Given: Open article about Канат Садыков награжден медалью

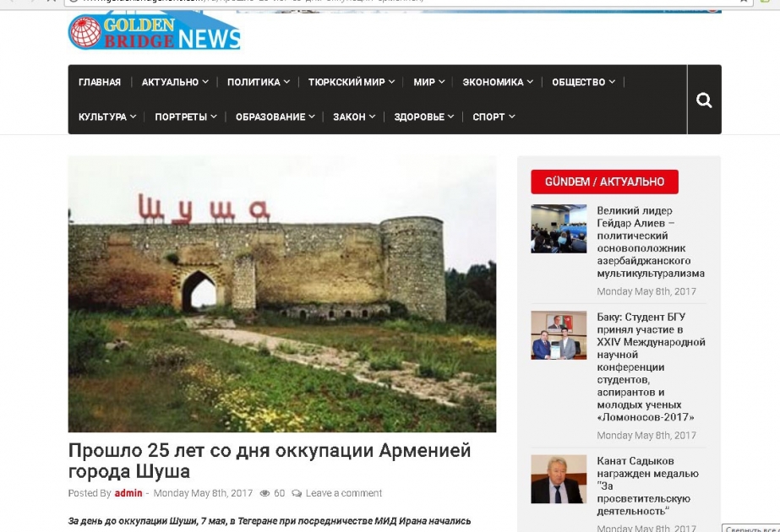Looking at the screenshot, I should pos(647,486).
